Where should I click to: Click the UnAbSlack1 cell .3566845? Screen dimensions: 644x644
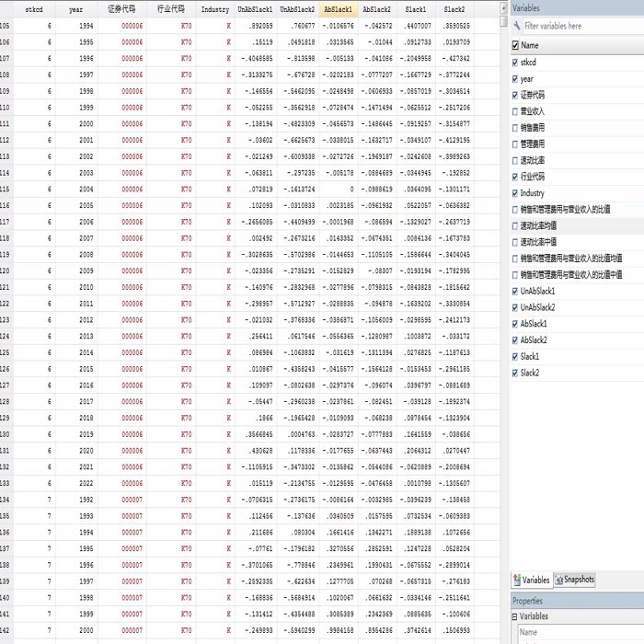tap(255, 434)
